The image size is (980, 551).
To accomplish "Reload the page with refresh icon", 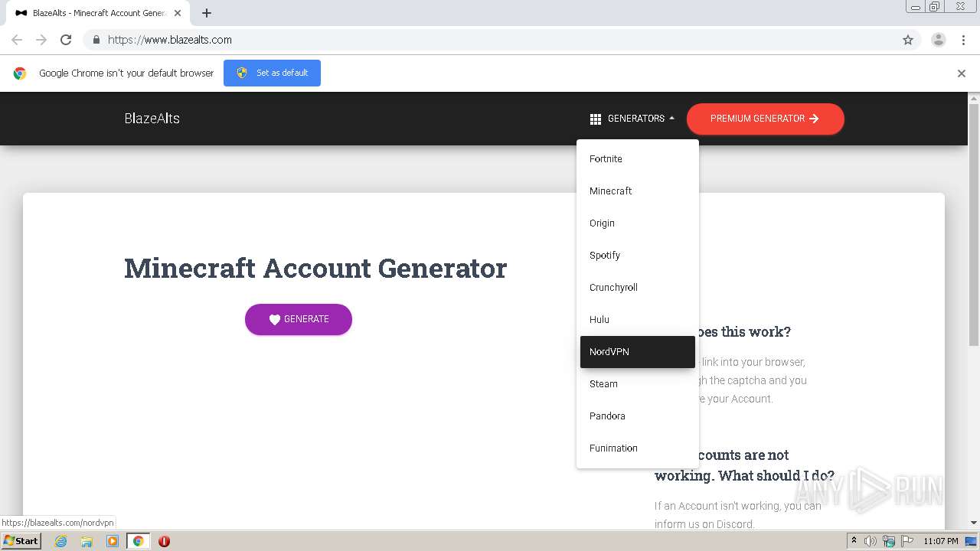I will click(x=66, y=40).
